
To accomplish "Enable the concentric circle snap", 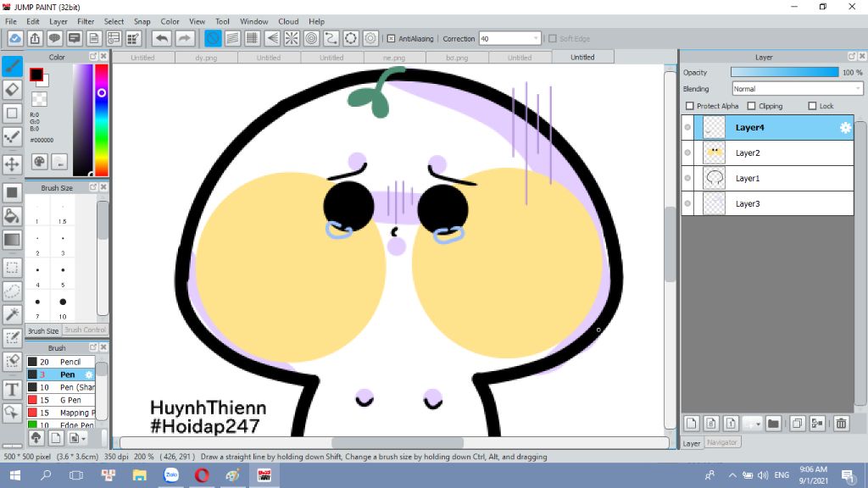I will (312, 39).
